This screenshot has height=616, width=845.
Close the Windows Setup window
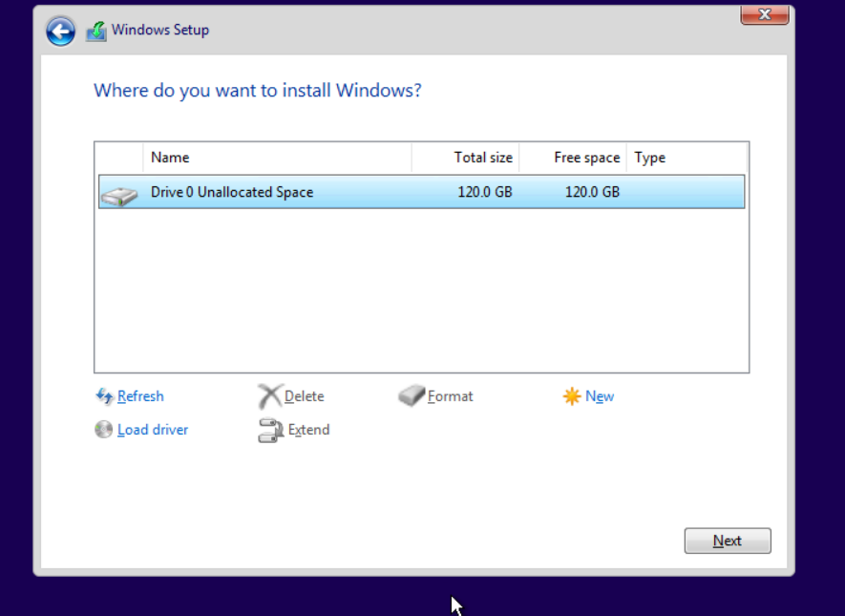click(765, 14)
